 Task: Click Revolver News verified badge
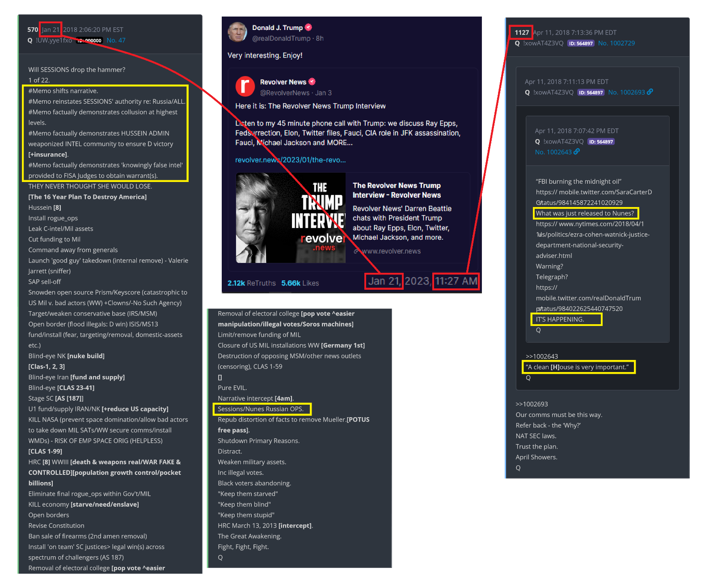click(312, 81)
